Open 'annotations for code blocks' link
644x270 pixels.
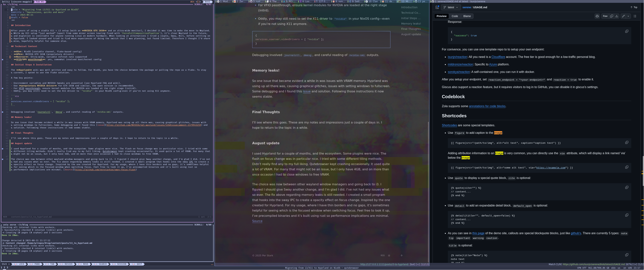(487, 106)
